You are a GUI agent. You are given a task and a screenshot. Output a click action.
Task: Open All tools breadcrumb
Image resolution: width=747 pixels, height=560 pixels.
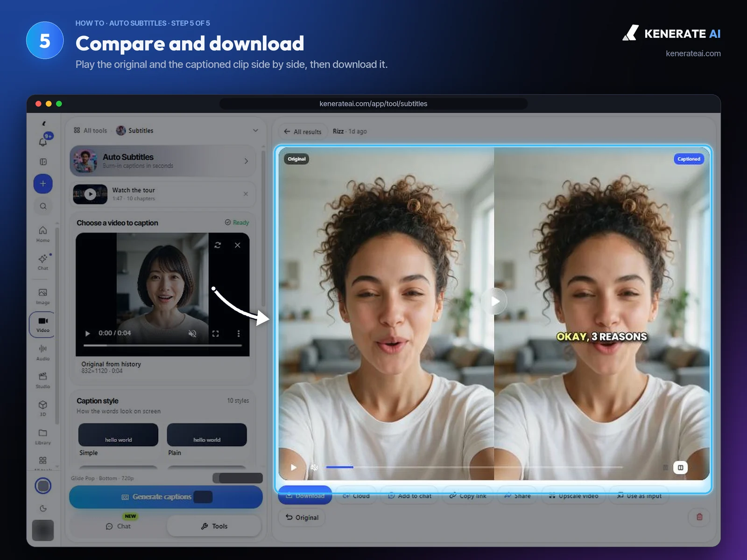[x=91, y=131]
